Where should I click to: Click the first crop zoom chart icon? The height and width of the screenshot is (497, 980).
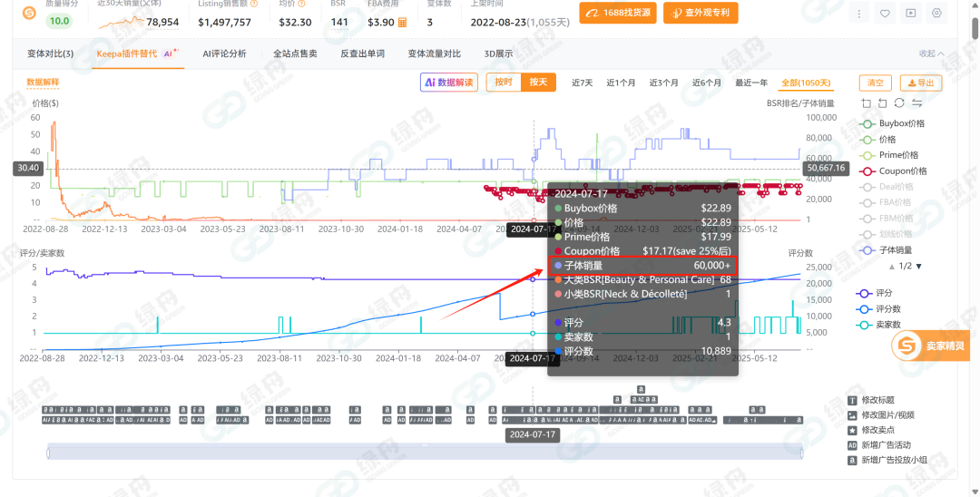866,103
